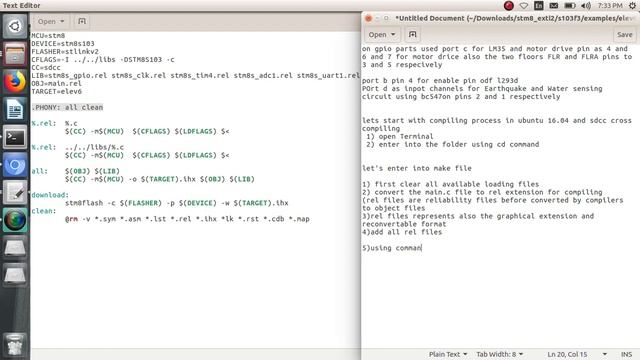640x360 pixels.
Task: Click the highlighted '.PHONY: all clean' line
Action: [67, 107]
